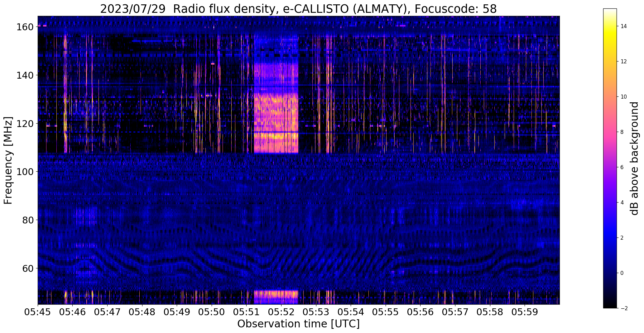Click the colorbar tick value 2

tap(622, 238)
